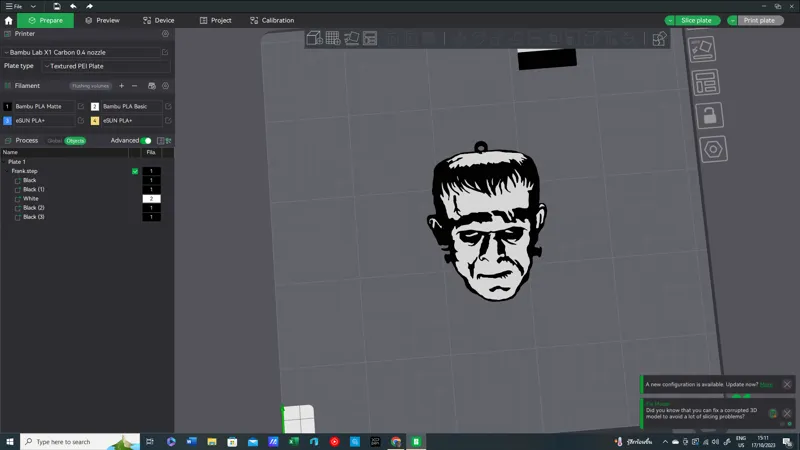Click the Flushing volumes button

(90, 86)
